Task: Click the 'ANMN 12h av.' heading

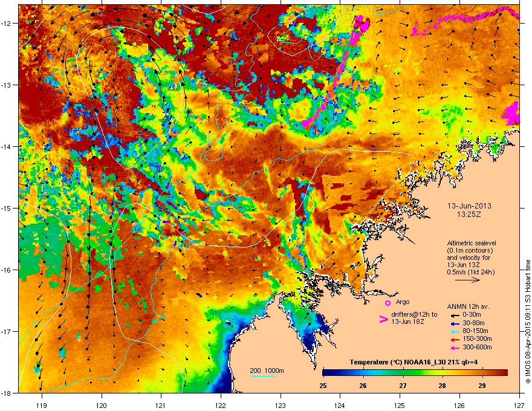Action: pyautogui.click(x=468, y=306)
